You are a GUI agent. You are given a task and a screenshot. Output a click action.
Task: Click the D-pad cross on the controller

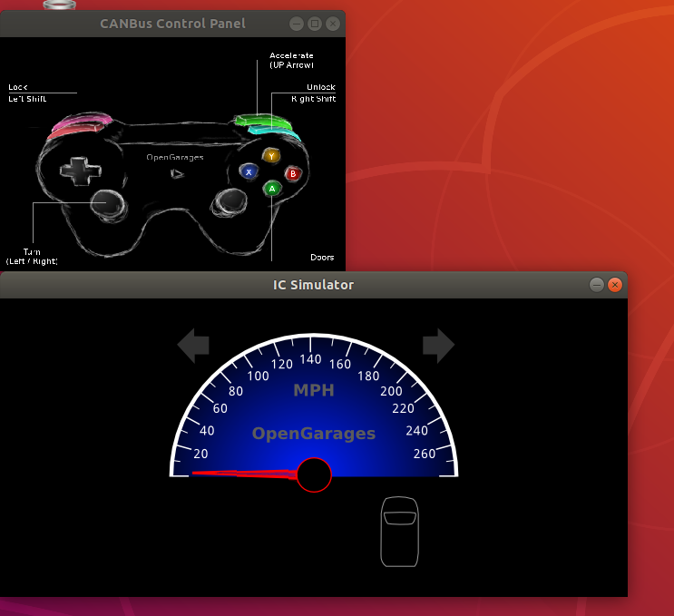81,171
